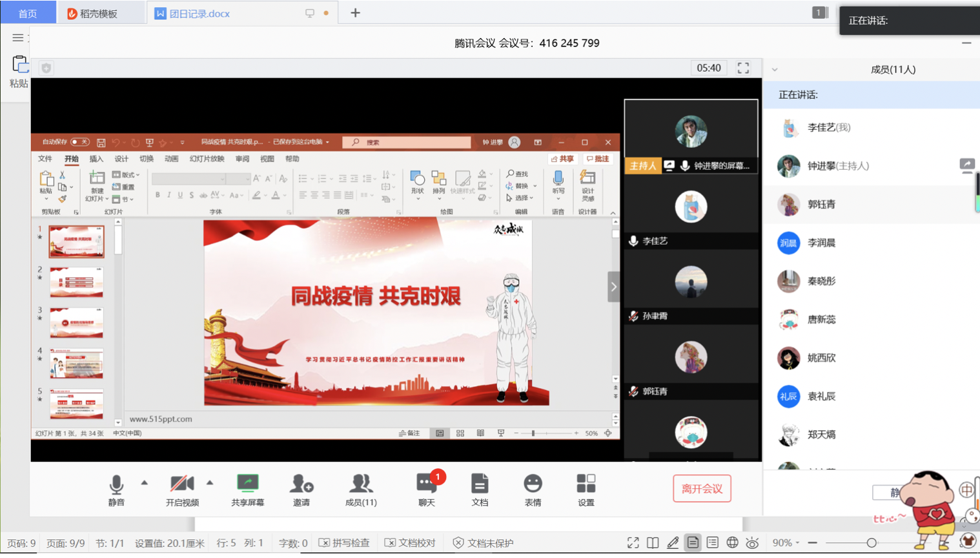Switch to the 首页 tab
The image size is (980, 558).
28,14
